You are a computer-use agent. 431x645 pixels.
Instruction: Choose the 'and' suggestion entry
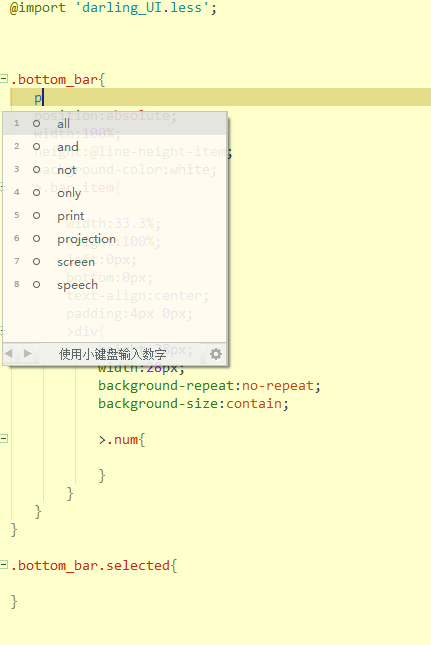click(x=115, y=146)
